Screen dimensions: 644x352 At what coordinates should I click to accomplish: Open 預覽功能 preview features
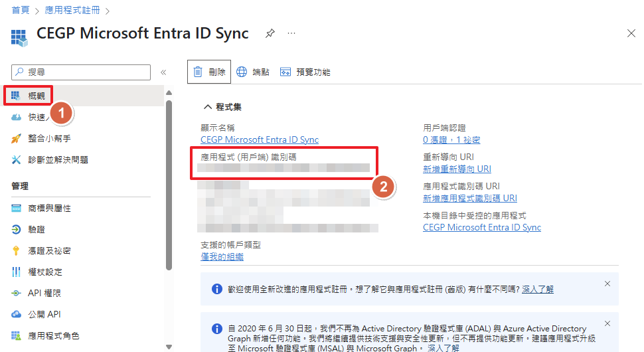(x=305, y=72)
